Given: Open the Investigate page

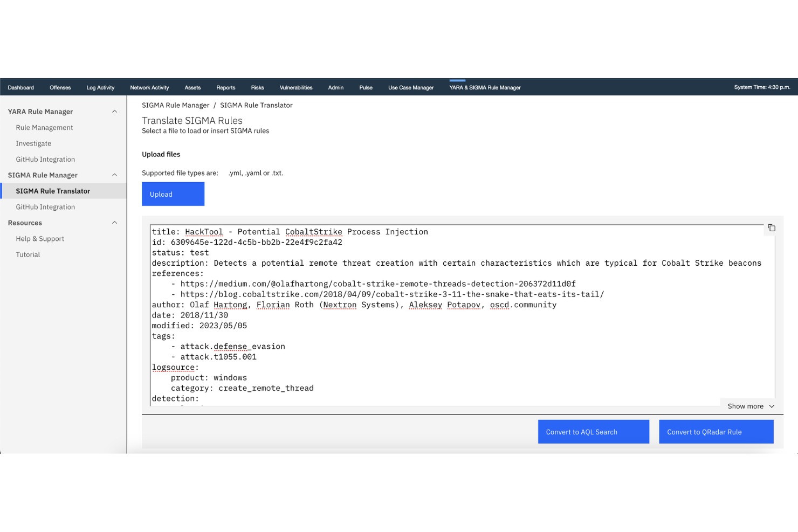Looking at the screenshot, I should pyautogui.click(x=33, y=143).
